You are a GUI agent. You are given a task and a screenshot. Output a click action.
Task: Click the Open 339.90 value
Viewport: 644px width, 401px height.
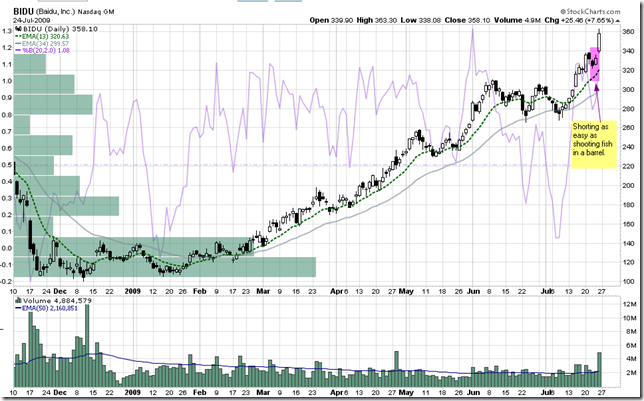coord(331,20)
